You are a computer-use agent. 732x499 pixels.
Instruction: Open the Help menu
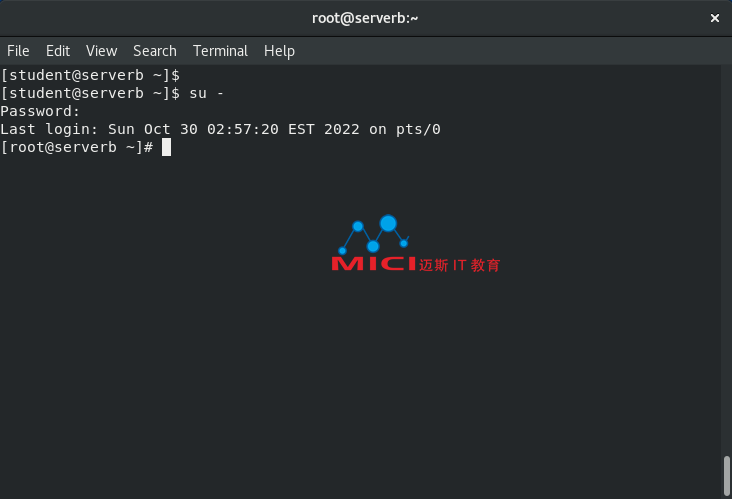point(279,51)
